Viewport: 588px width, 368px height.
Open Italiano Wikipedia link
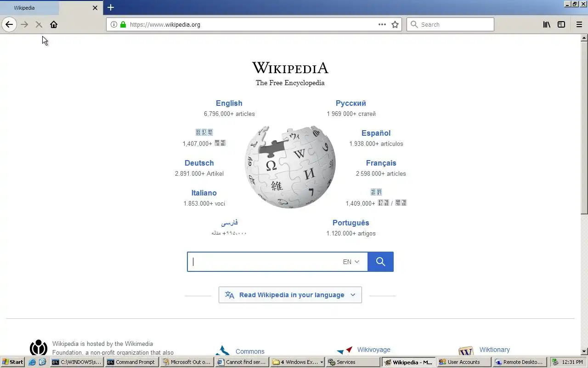pos(204,193)
